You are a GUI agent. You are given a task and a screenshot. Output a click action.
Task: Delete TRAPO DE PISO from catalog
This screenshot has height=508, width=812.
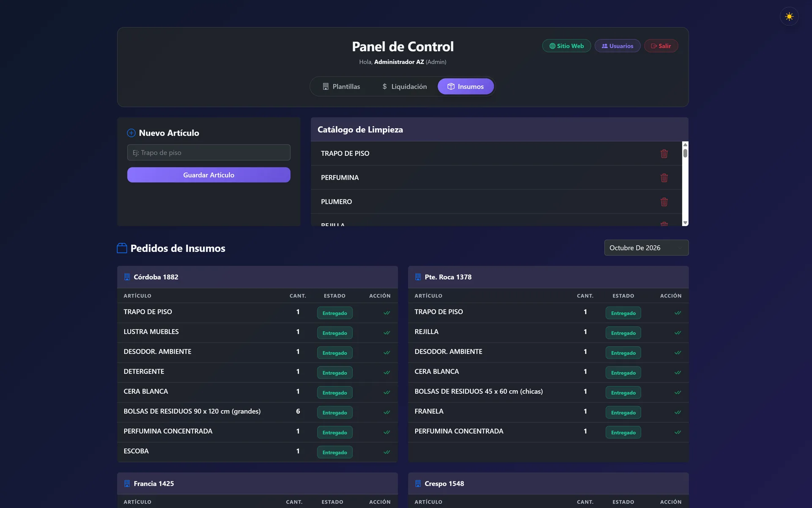pos(664,154)
